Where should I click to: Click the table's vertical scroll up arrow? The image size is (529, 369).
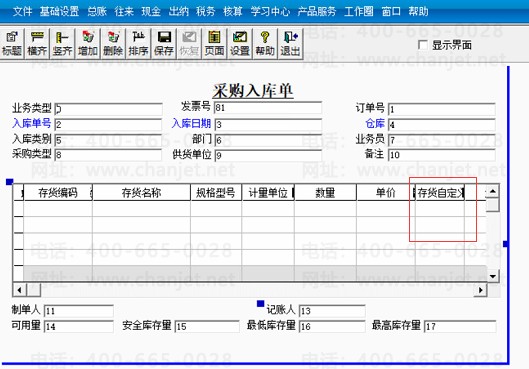coord(493,192)
